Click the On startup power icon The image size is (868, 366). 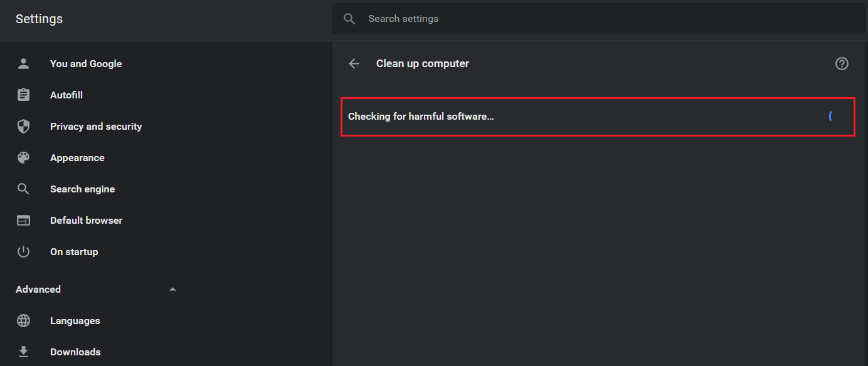[x=23, y=251]
